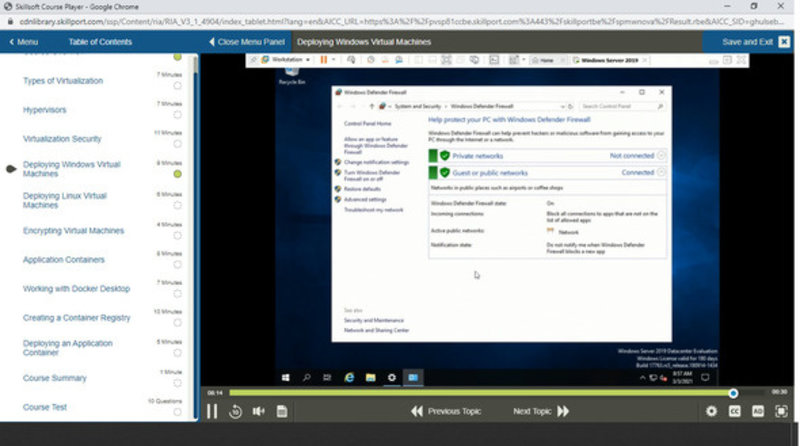
Task: Mute the player volume speaker icon
Action: click(x=259, y=411)
